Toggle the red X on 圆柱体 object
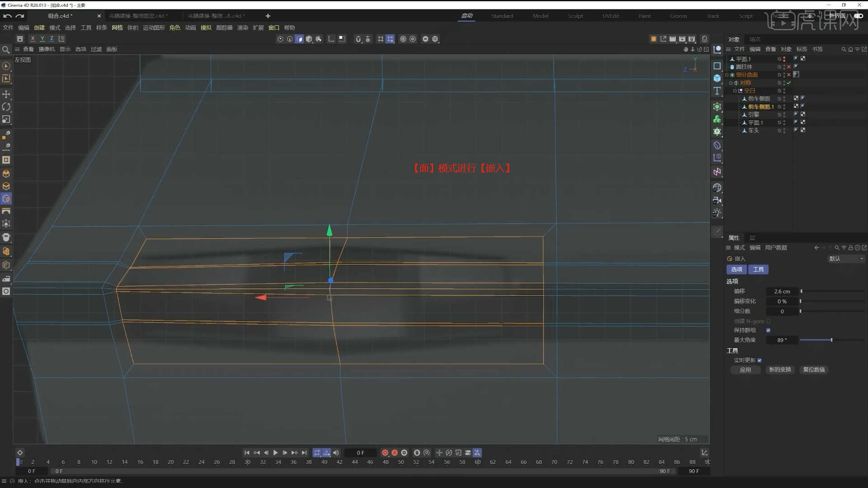Viewport: 868px width, 488px height. click(x=789, y=67)
